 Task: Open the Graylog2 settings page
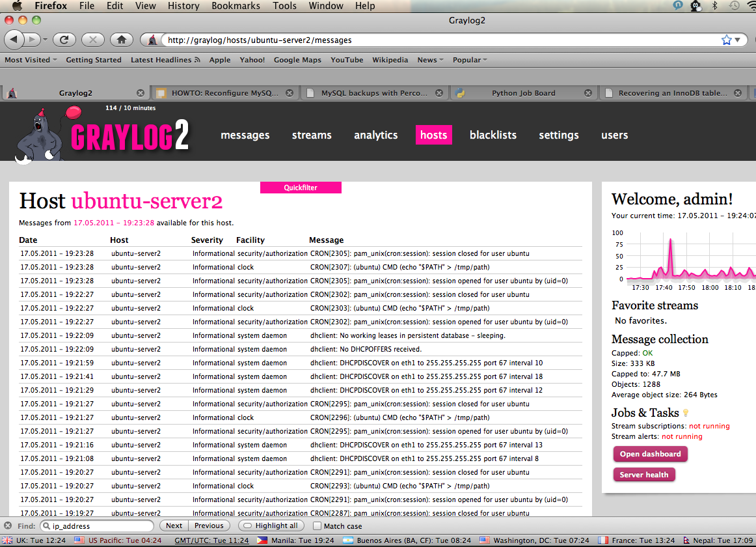tap(558, 135)
